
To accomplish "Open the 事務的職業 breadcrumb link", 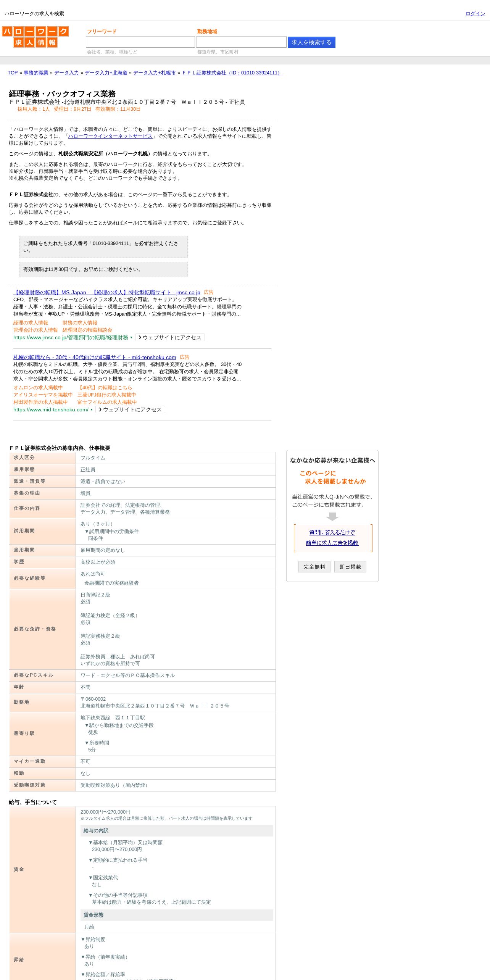I will coord(36,73).
